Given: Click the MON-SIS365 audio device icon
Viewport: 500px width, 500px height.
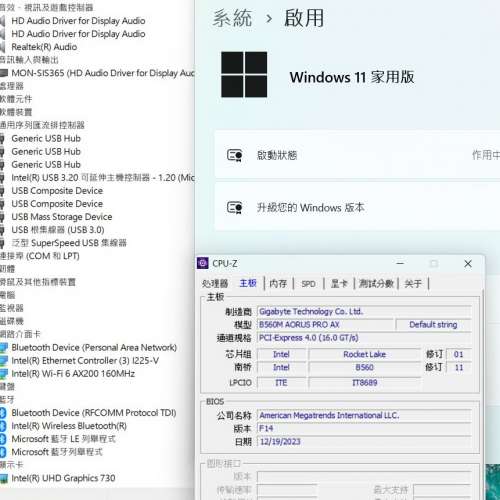Looking at the screenshot, I should tap(4, 73).
